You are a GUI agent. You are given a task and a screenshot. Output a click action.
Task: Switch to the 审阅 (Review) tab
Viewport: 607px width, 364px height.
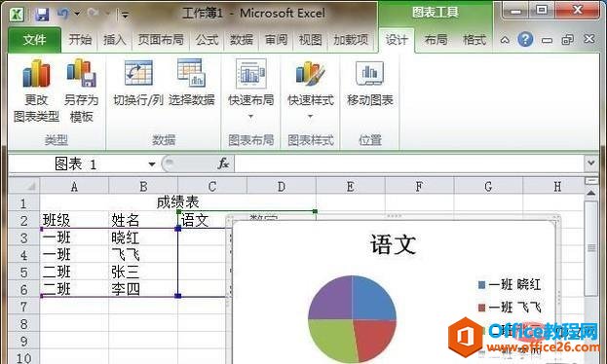276,40
